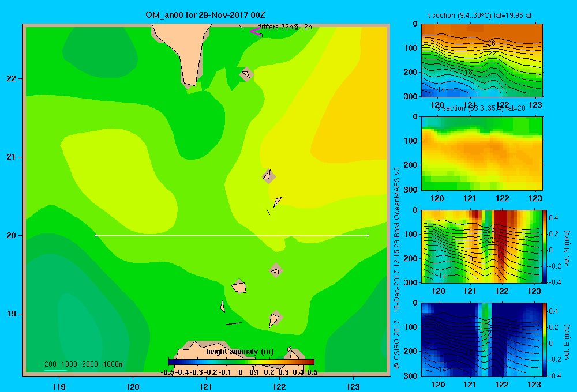Select the drifters 72h@12h label
This screenshot has height=392, width=577.
284,27
